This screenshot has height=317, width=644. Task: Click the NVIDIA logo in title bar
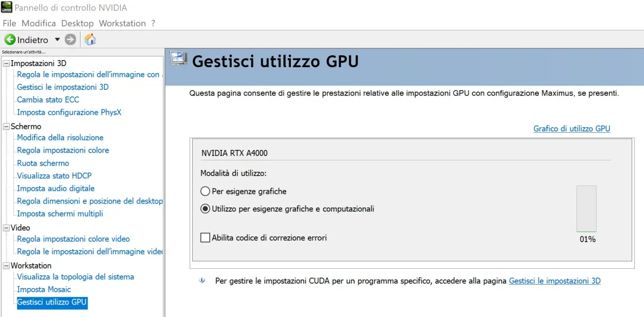click(6, 8)
